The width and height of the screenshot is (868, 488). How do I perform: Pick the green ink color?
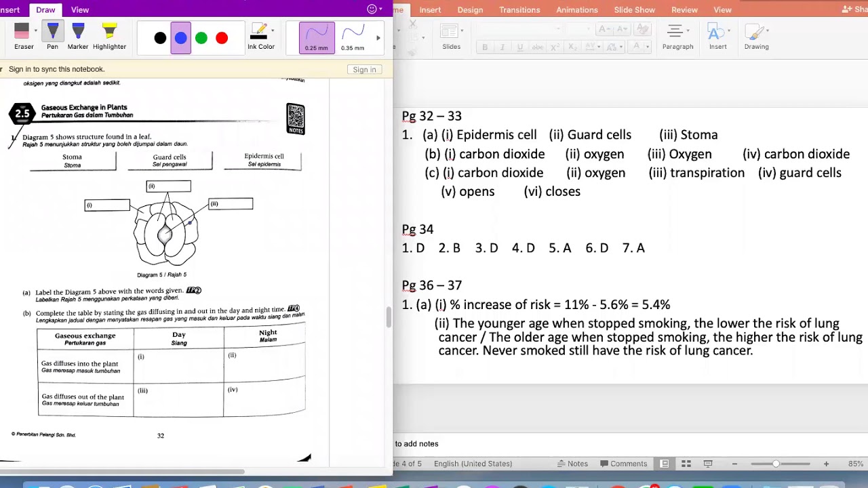click(201, 38)
